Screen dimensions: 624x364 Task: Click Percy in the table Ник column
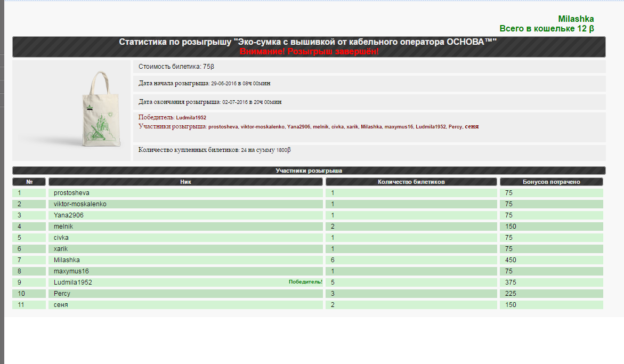62,294
